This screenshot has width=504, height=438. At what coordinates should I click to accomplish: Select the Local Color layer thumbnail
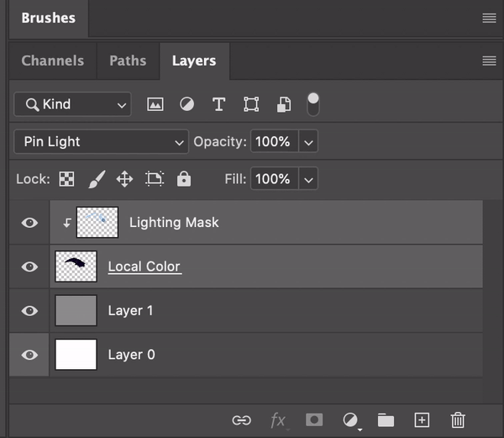(76, 266)
